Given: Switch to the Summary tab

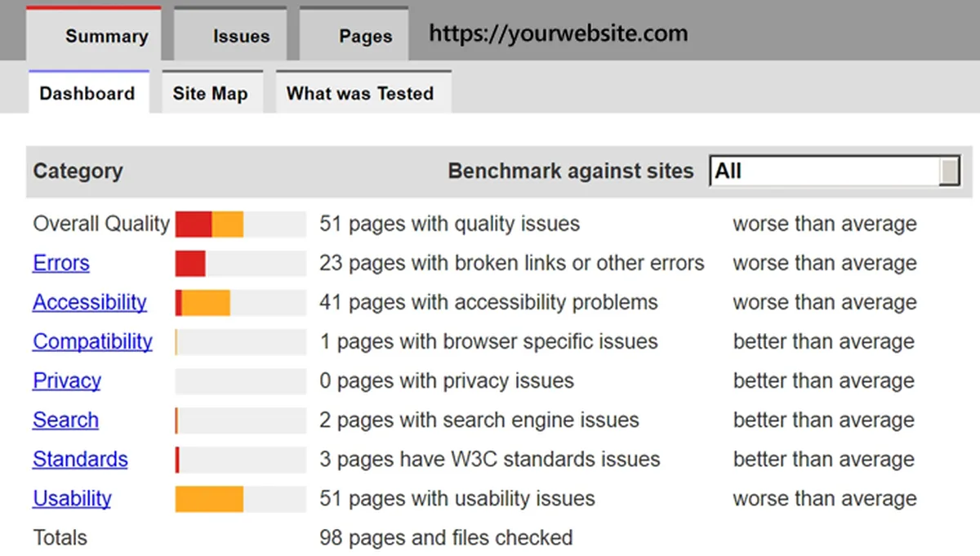Looking at the screenshot, I should coord(94,34).
